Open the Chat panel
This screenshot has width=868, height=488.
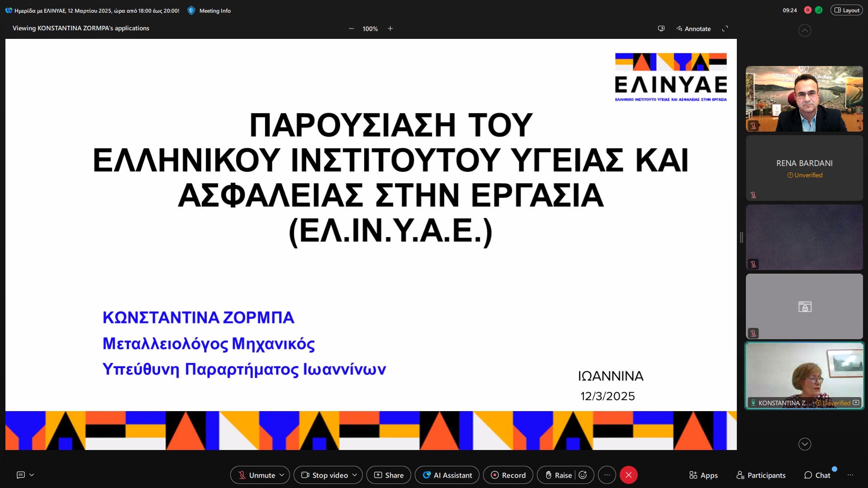(817, 475)
